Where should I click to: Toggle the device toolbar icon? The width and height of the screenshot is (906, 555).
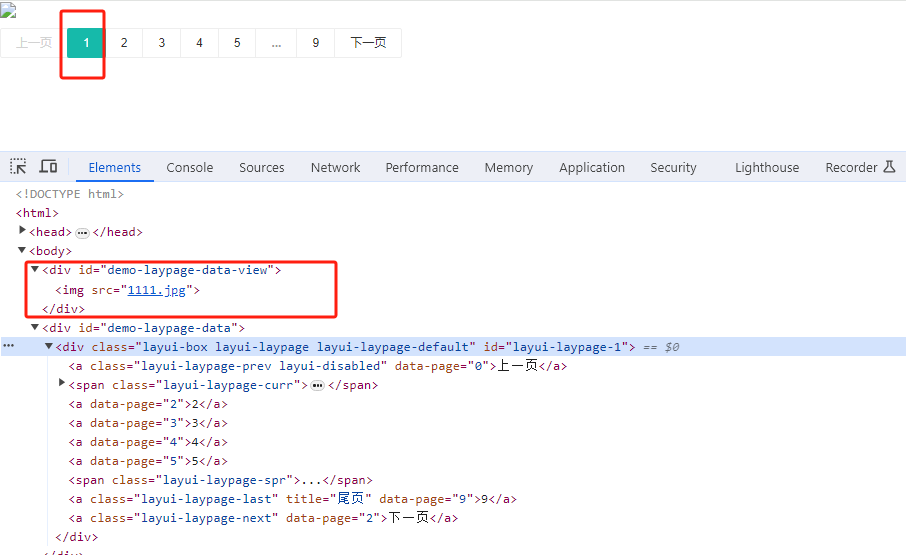point(48,167)
